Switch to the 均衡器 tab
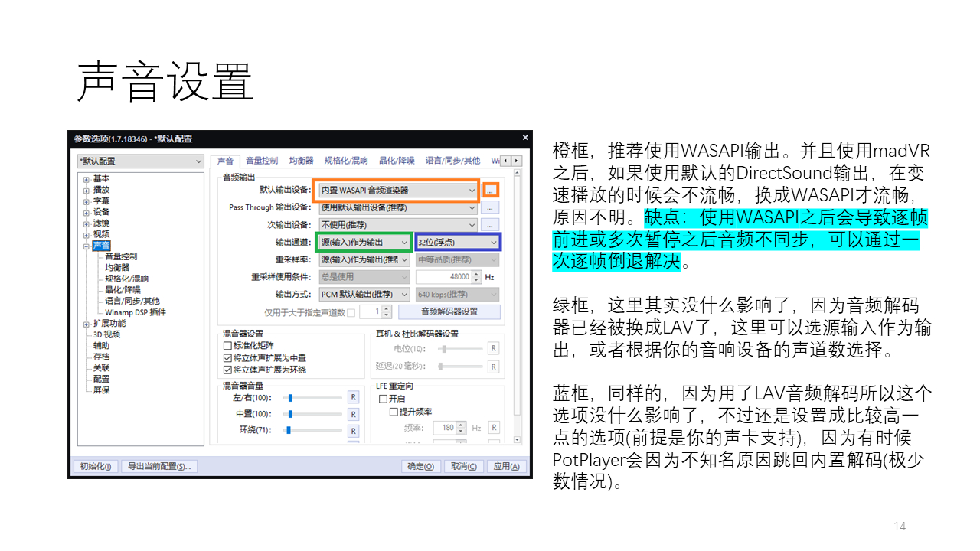 (301, 161)
